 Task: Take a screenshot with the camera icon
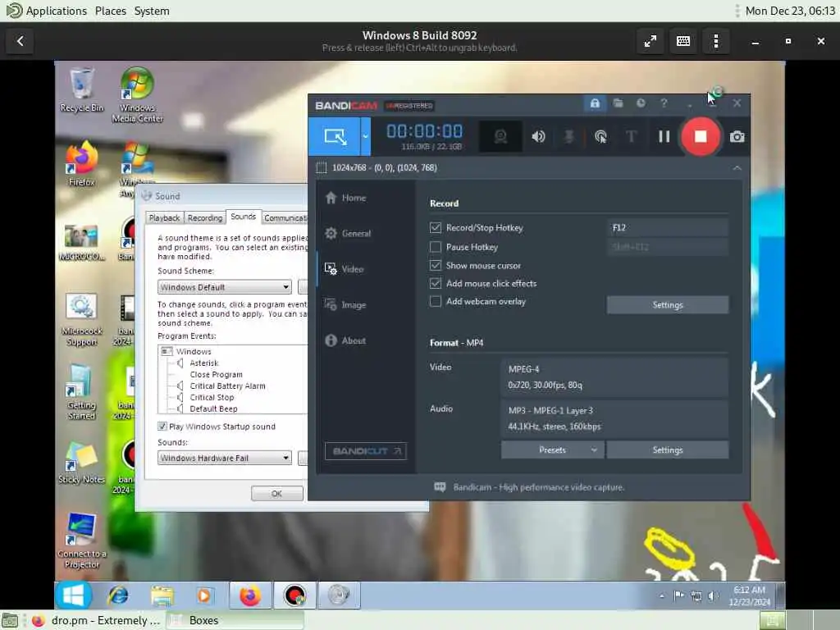[737, 137]
